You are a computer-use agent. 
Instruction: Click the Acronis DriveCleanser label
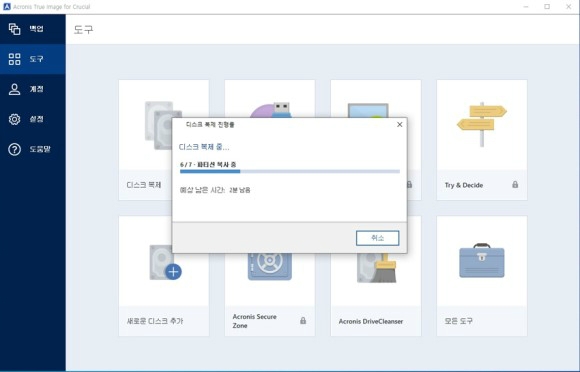pyautogui.click(x=371, y=321)
